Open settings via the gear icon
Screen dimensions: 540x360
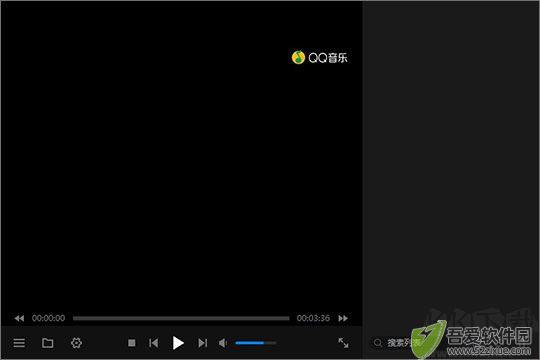pos(76,343)
